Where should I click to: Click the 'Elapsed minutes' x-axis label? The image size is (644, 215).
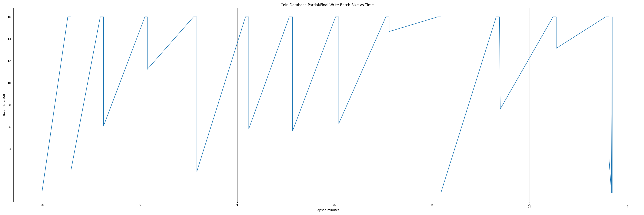(327, 210)
